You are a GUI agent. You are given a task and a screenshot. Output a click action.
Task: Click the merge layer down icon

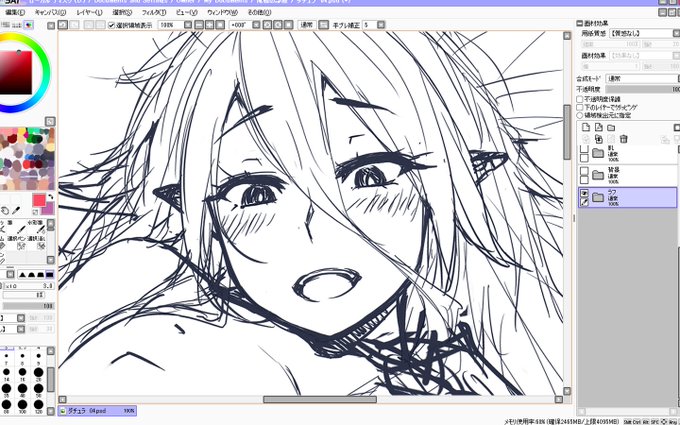599,139
